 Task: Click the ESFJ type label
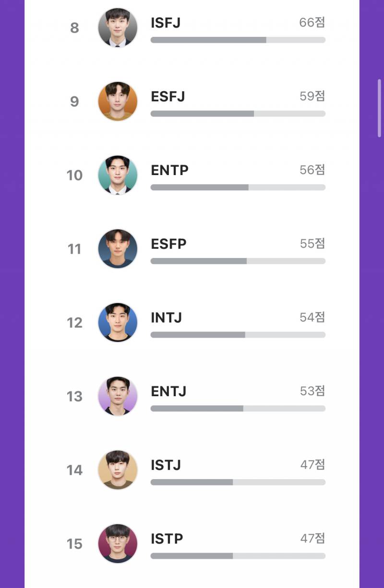coord(168,96)
